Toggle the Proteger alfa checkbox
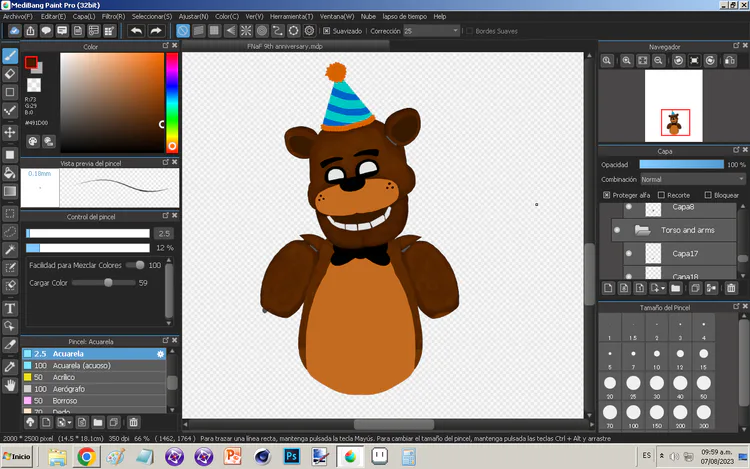Image resolution: width=750 pixels, height=469 pixels. pyautogui.click(x=607, y=195)
